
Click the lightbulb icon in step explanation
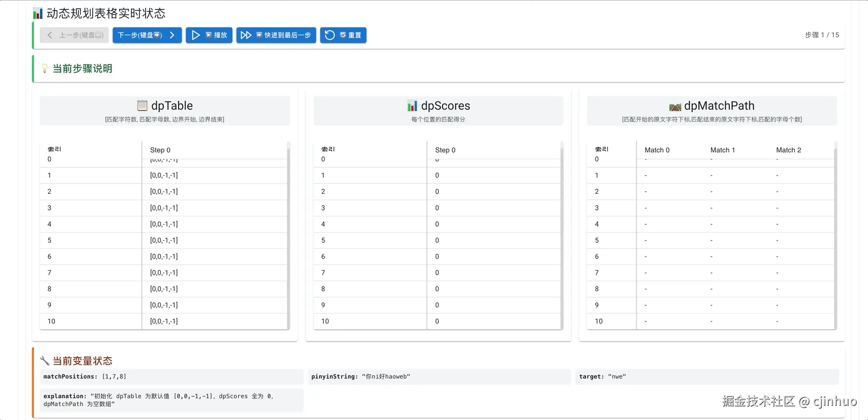[x=45, y=69]
